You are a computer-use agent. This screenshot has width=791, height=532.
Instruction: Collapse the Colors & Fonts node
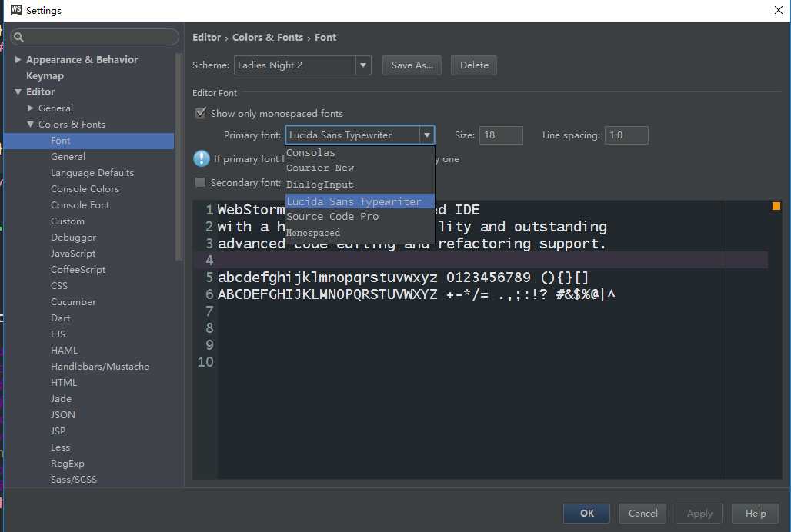(30, 124)
